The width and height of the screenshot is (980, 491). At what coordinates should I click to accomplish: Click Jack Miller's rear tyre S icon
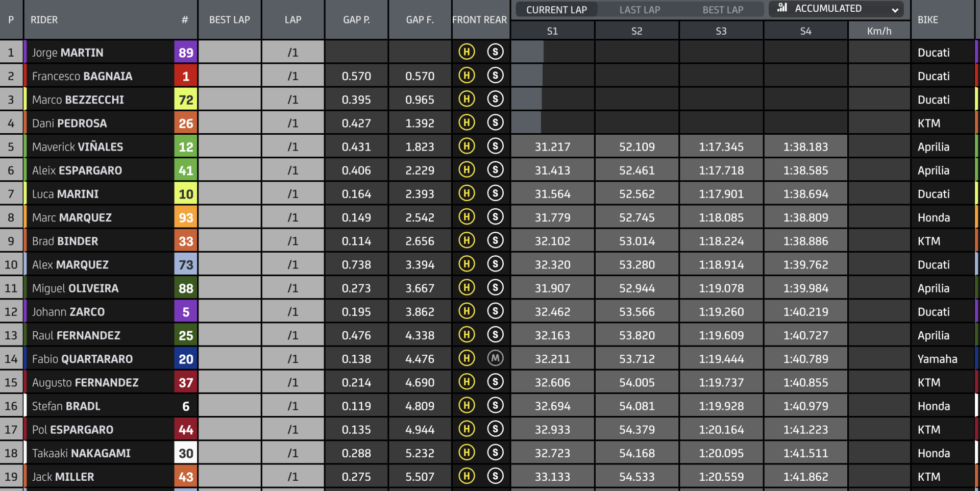(495, 476)
